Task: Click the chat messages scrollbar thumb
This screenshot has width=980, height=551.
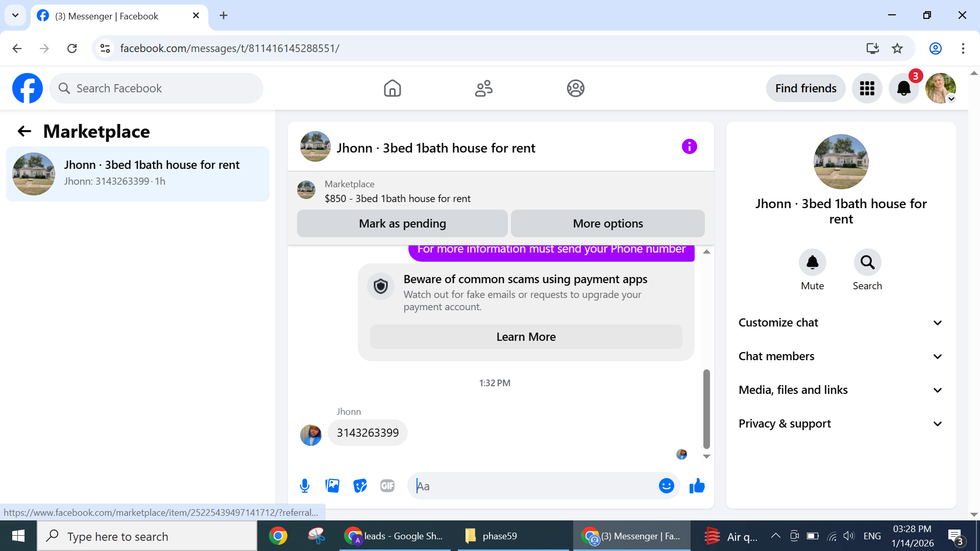Action: click(706, 408)
